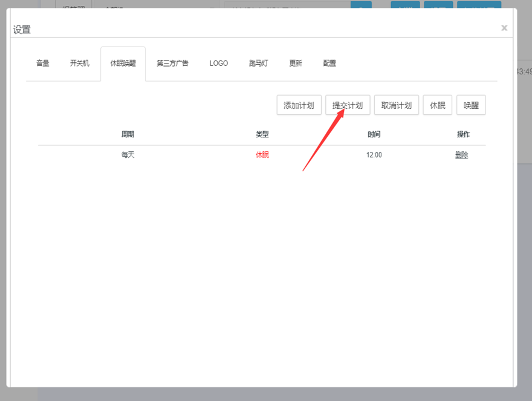Select the 休眠唤醒 tab

[x=123, y=63]
